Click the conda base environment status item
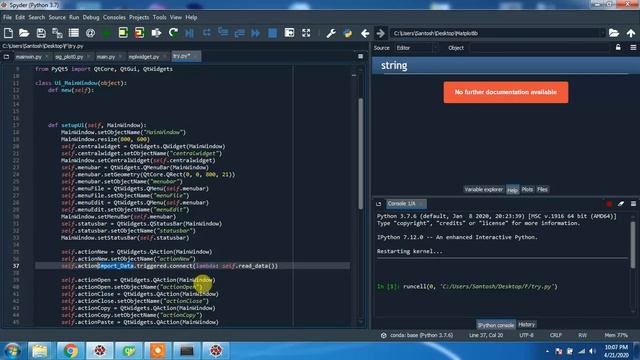 tap(417, 335)
